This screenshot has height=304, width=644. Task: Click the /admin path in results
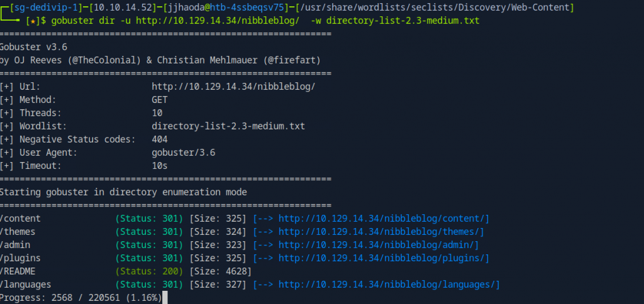tap(15, 245)
